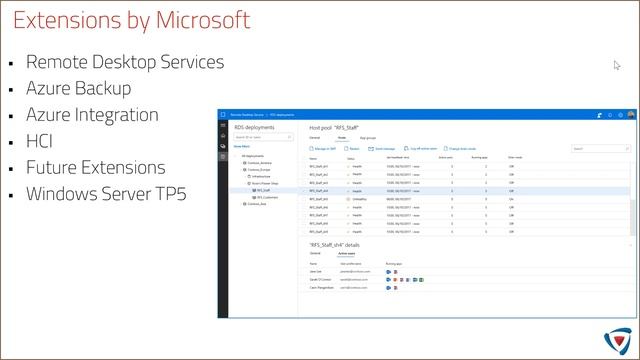Select the highlighted RFS_Staff_sh4 host row
Screen dimensions: 640x360
[x=465, y=191]
